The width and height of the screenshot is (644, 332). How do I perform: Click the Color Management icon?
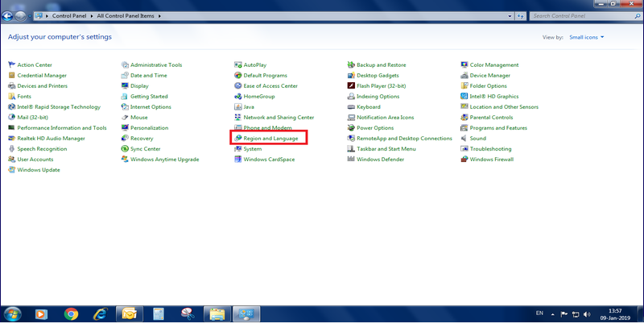464,65
